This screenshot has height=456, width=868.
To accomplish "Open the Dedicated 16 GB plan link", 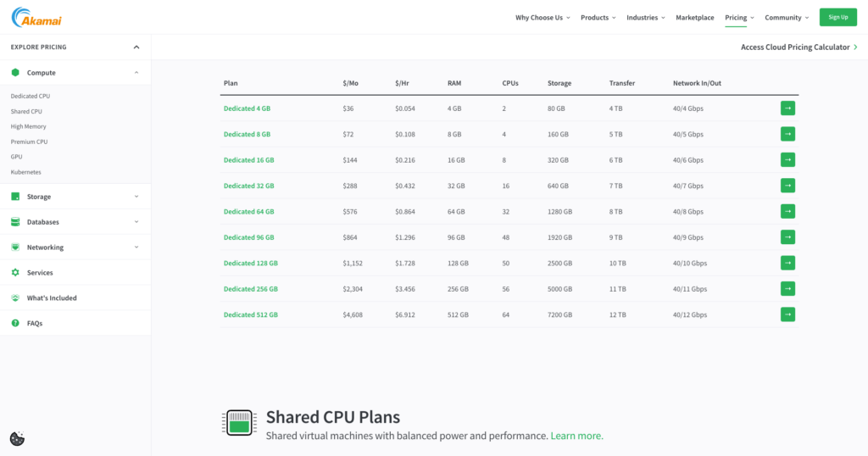I will 248,160.
